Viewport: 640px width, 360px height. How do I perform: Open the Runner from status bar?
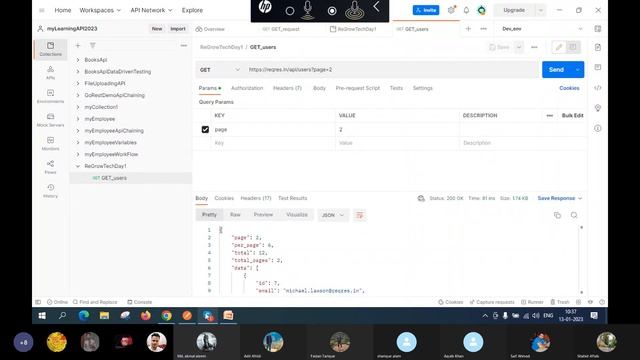pos(532,302)
